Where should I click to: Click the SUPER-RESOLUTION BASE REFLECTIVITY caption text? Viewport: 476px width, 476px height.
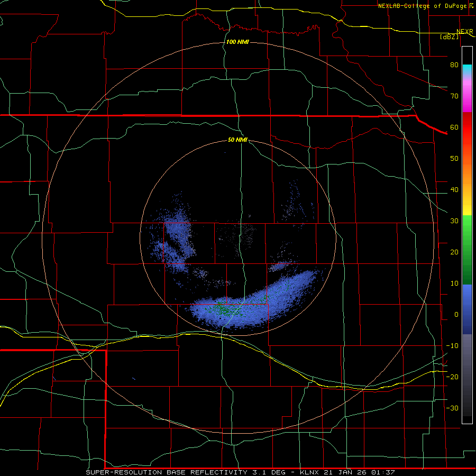167,472
